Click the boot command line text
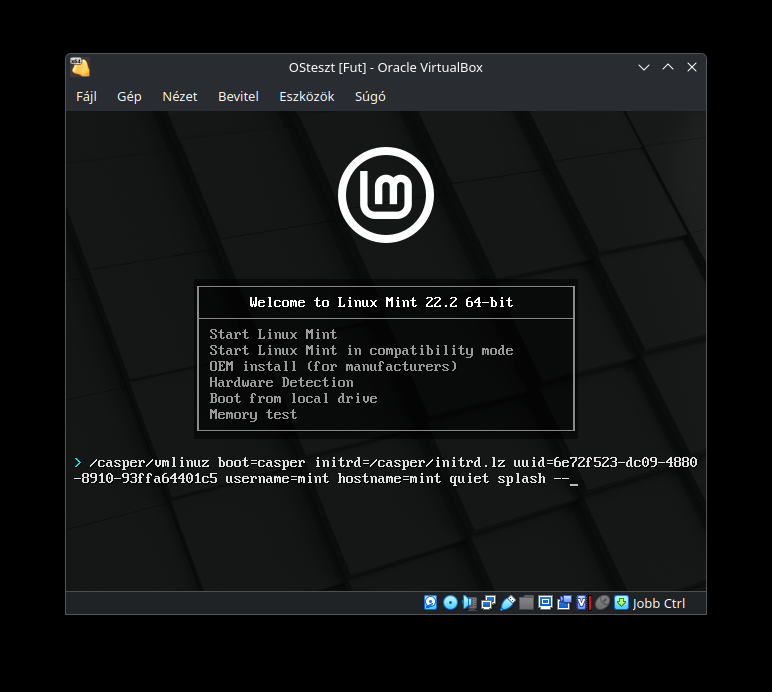Image resolution: width=772 pixels, height=692 pixels. (386, 471)
